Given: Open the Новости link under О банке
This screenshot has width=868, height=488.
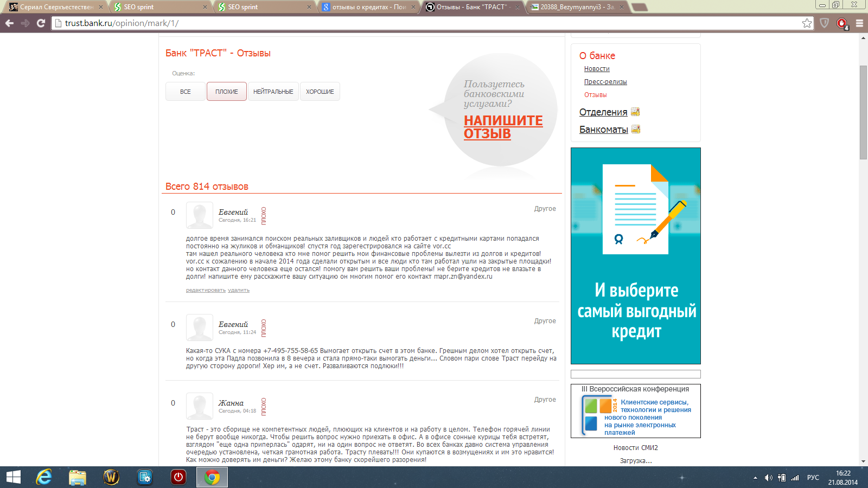Looking at the screenshot, I should pos(597,69).
